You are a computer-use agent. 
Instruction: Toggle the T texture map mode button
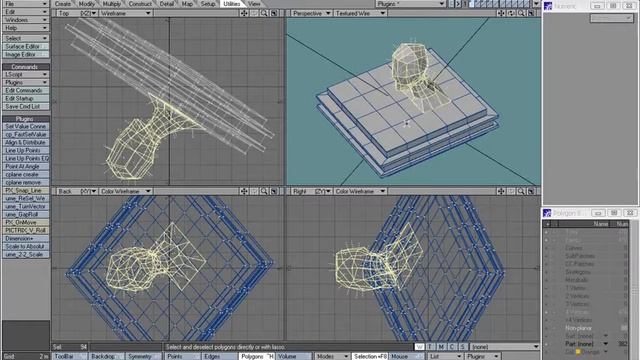[430, 347]
